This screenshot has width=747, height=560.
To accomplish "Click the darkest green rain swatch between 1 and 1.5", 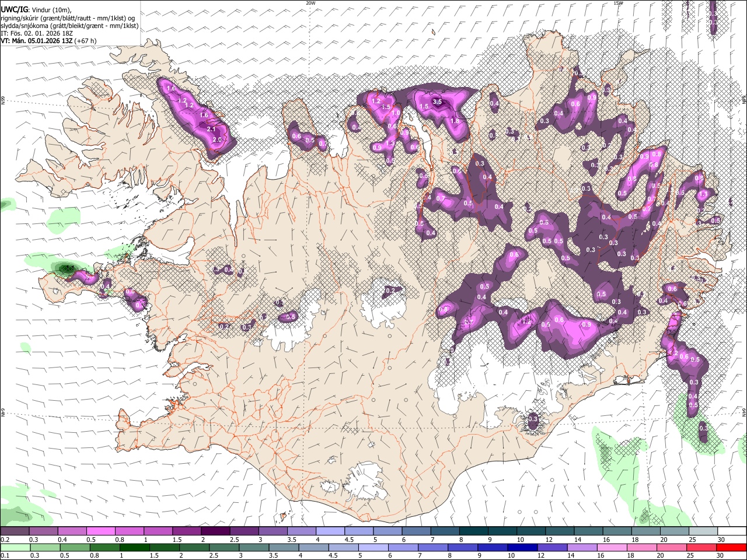I will coord(134,547).
